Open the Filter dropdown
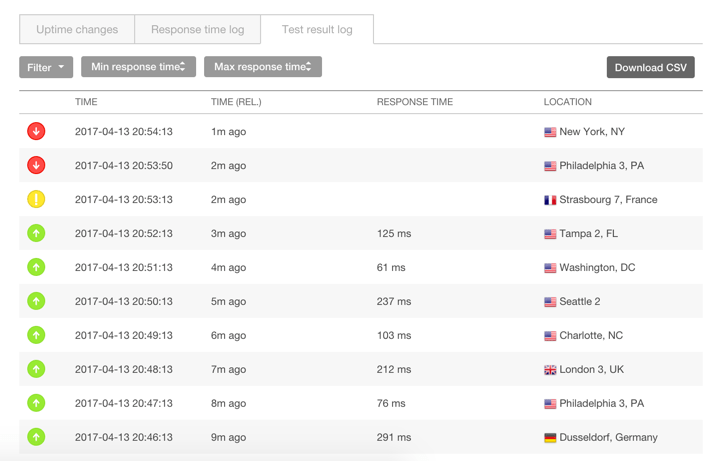 [46, 67]
